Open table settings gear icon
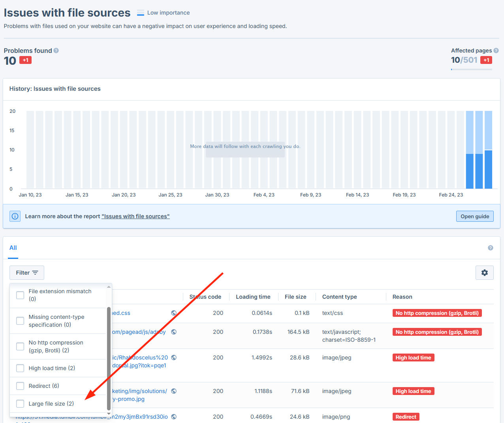The image size is (504, 423). [x=484, y=273]
